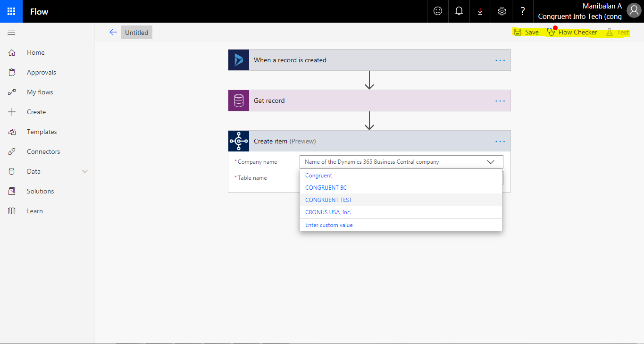Click the Data label in sidebar
The height and width of the screenshot is (344, 644).
point(33,171)
